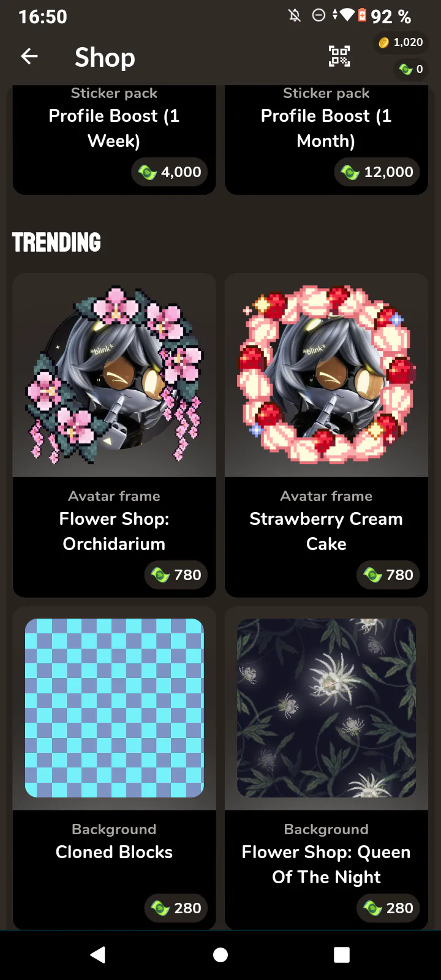
Task: Open Profile Boost (1 Month) item title
Action: 326,129
